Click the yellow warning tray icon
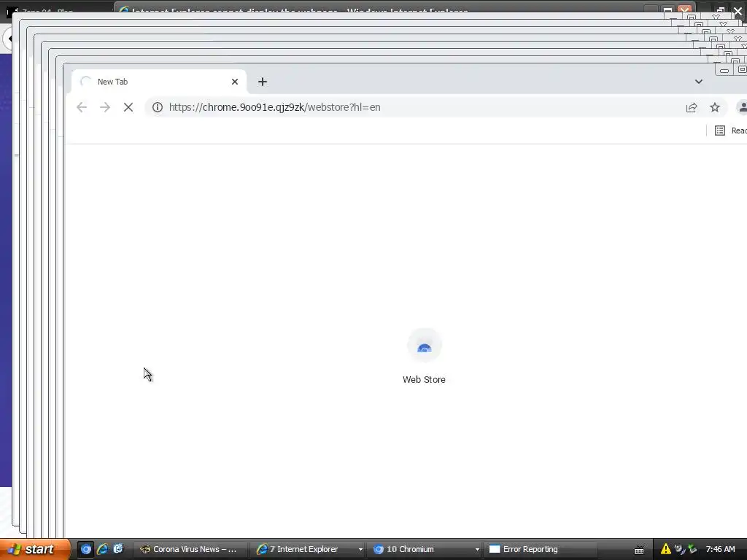 665,549
